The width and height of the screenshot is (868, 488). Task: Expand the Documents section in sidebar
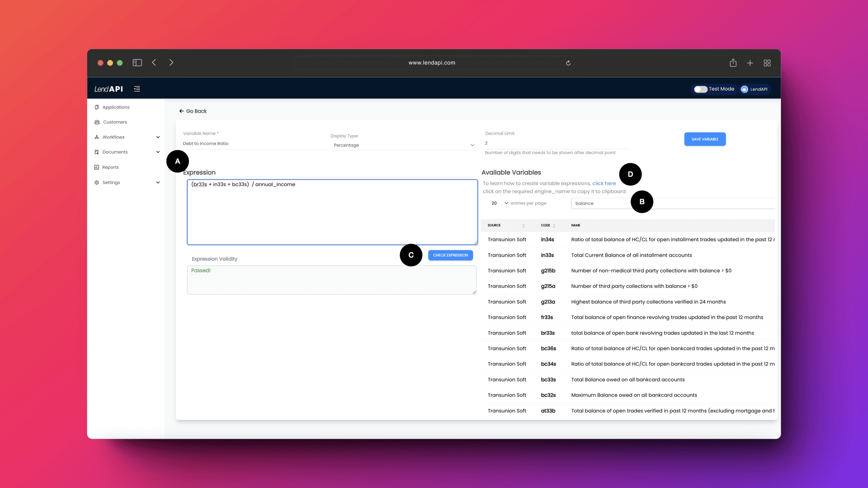pos(158,151)
